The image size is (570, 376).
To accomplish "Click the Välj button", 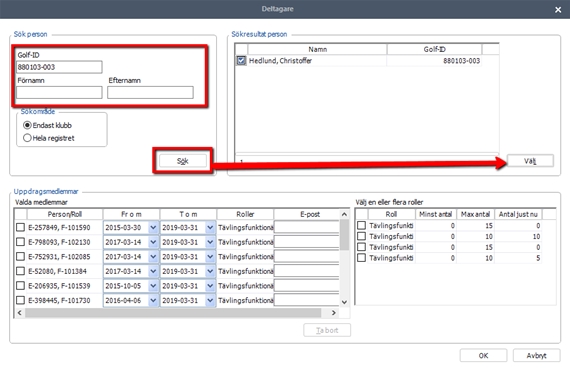I will [x=530, y=161].
